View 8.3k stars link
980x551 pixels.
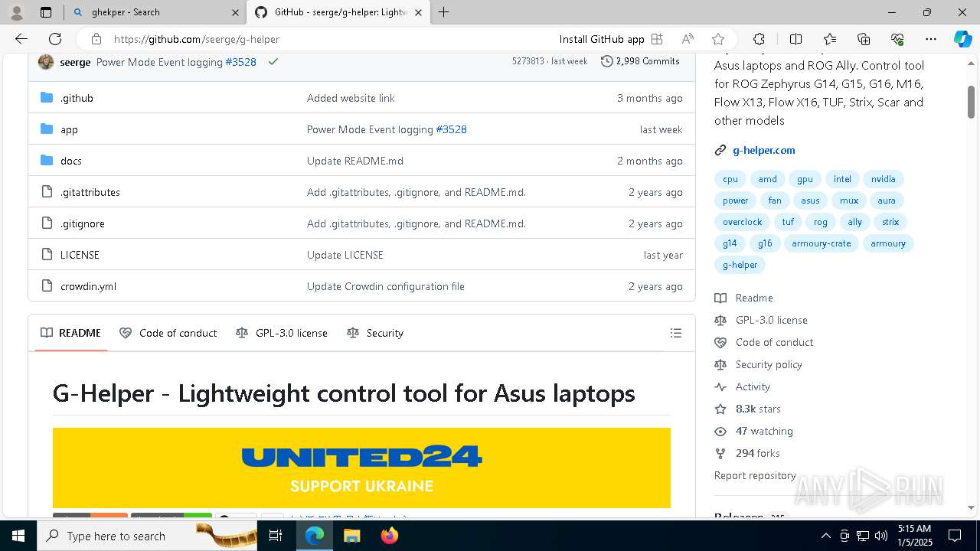pos(758,409)
